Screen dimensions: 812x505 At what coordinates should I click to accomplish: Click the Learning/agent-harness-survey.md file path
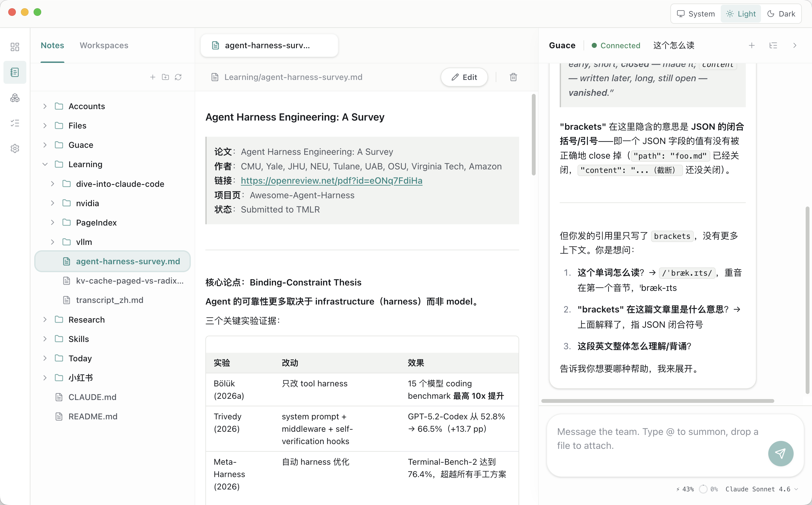293,77
